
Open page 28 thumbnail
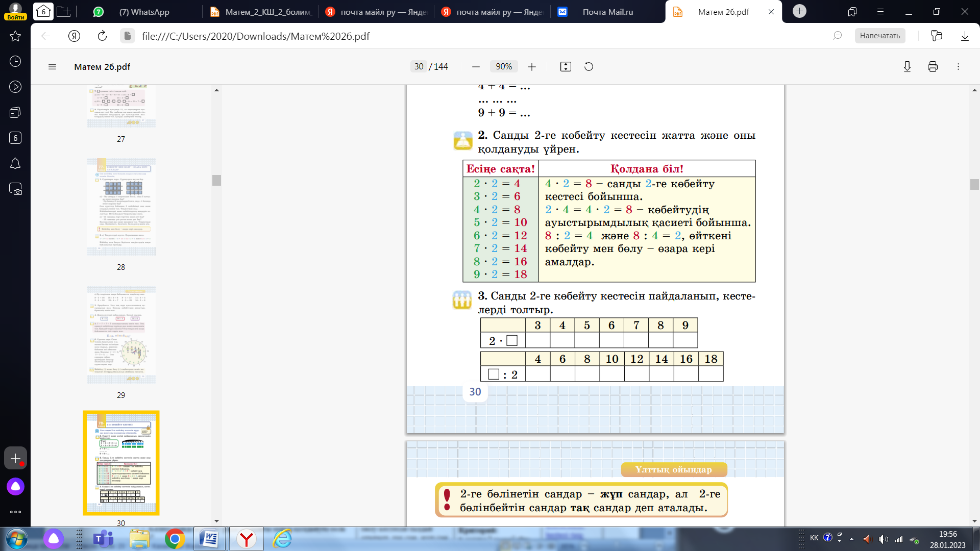coord(121,207)
